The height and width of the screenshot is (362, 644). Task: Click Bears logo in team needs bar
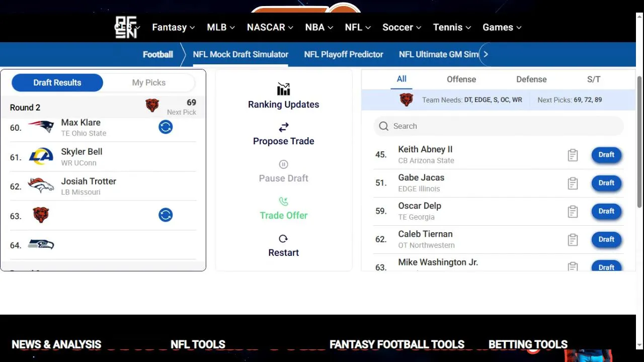pos(406,100)
